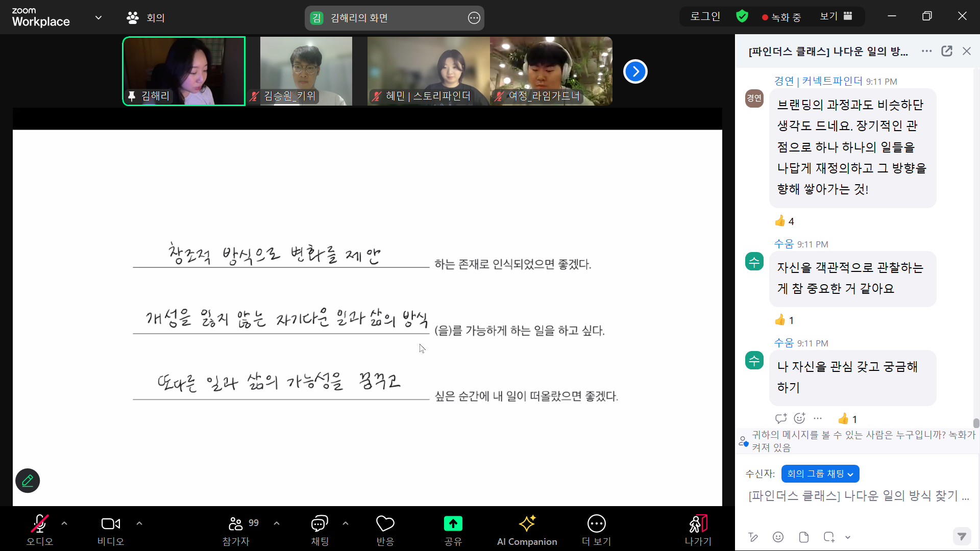Open emoji picker in chat composer
980x551 pixels.
coord(778,537)
